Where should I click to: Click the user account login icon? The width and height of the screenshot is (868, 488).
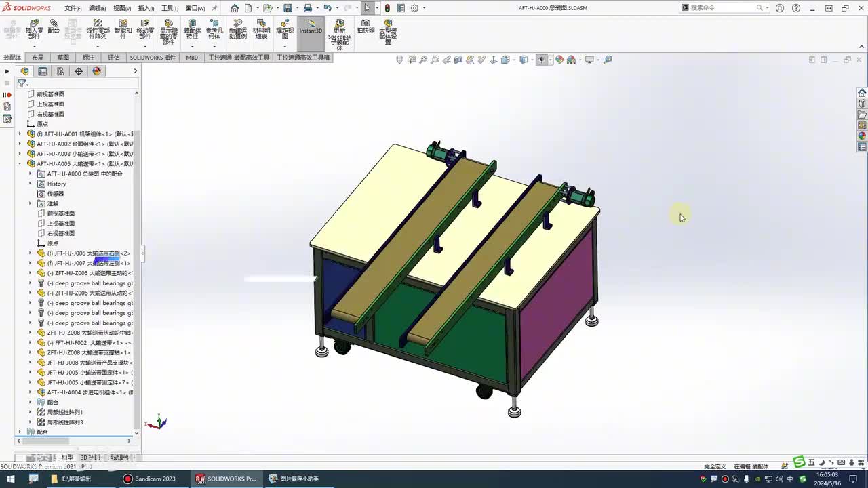pos(779,8)
